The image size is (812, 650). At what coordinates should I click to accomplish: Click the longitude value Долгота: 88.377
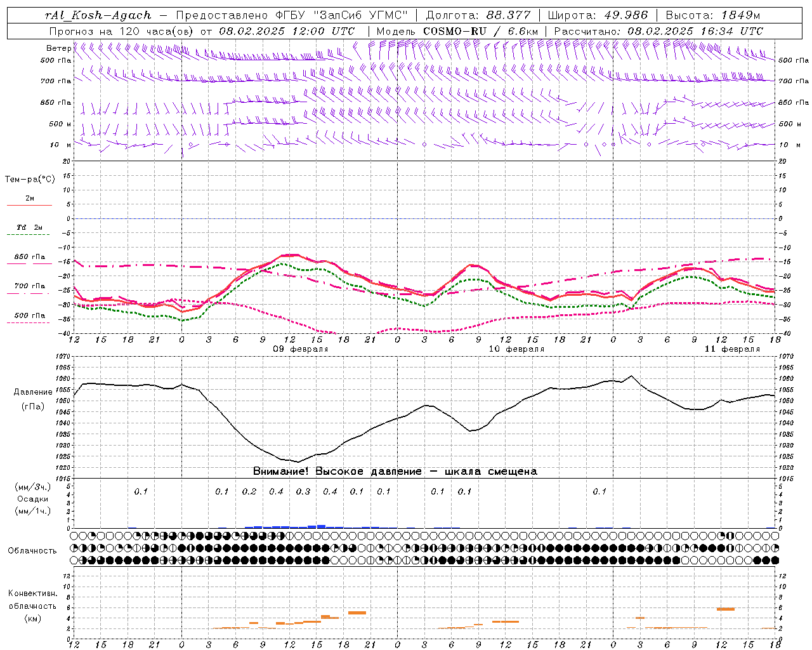point(478,15)
